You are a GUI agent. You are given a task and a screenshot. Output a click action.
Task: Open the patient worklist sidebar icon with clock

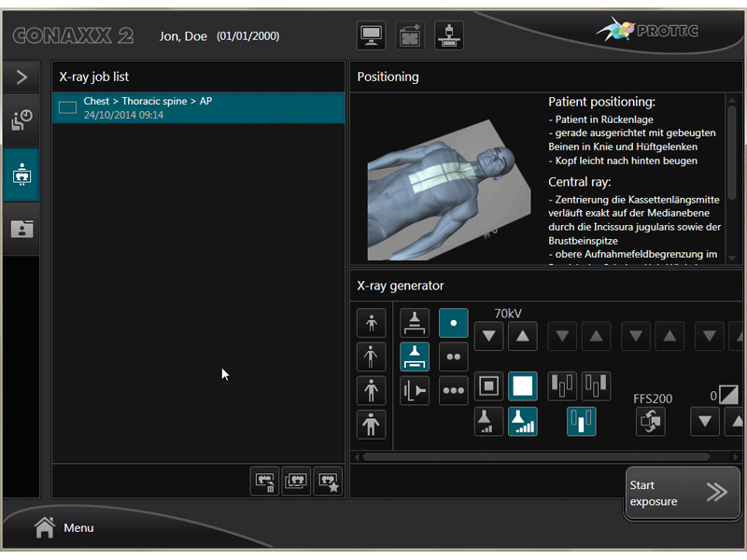(x=21, y=120)
